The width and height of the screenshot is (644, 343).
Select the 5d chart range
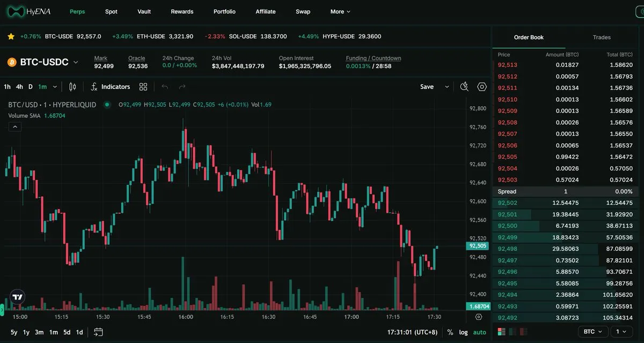point(67,332)
